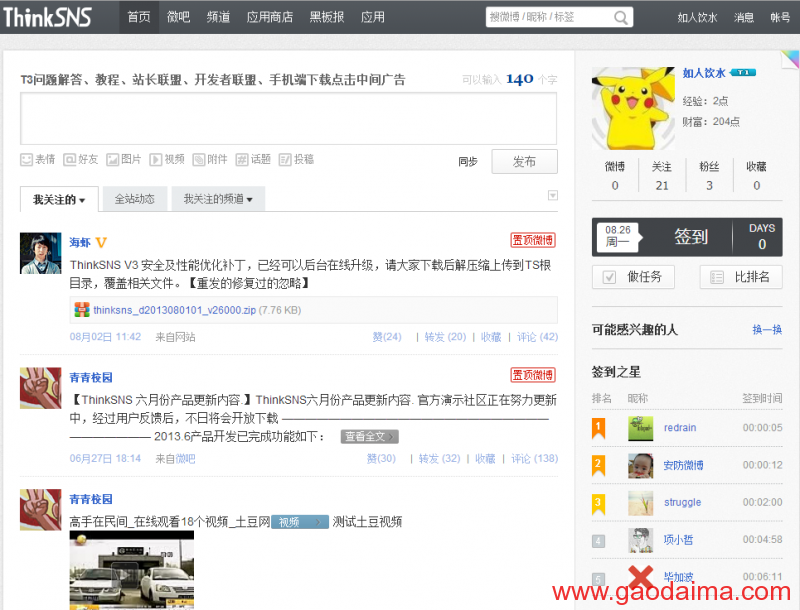
Task: Click the ThinkSNS logo
Action: pos(47,17)
